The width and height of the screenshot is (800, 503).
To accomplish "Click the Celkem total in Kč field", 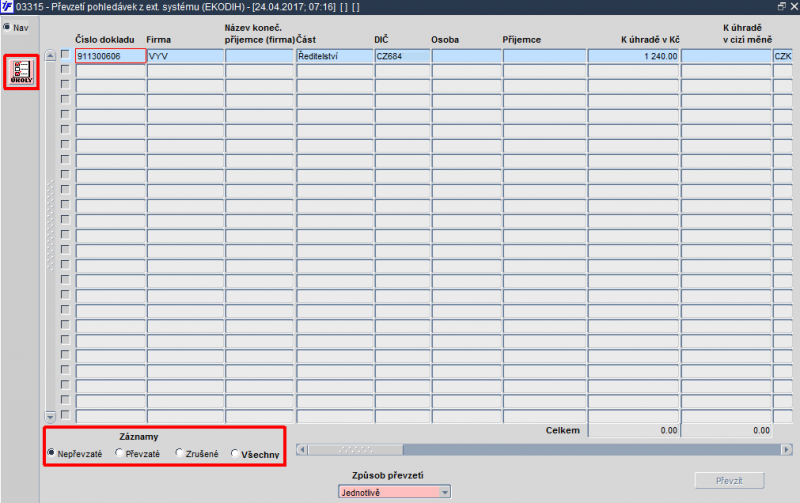I will point(633,431).
